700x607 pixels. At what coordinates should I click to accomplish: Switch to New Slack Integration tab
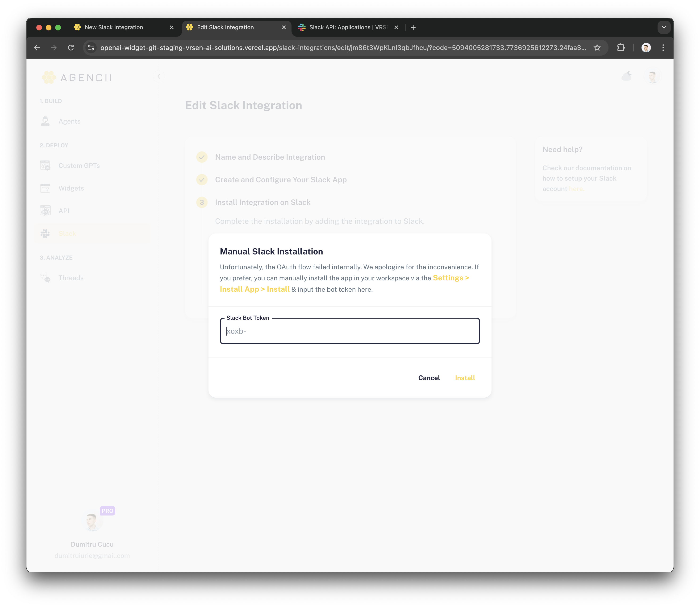(x=114, y=27)
